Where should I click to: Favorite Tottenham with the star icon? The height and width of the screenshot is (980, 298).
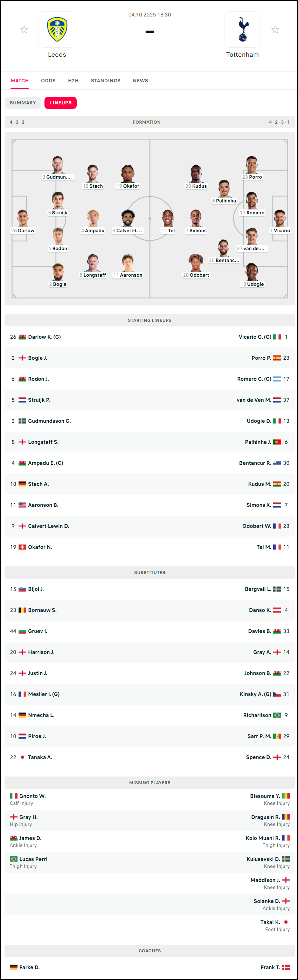275,30
